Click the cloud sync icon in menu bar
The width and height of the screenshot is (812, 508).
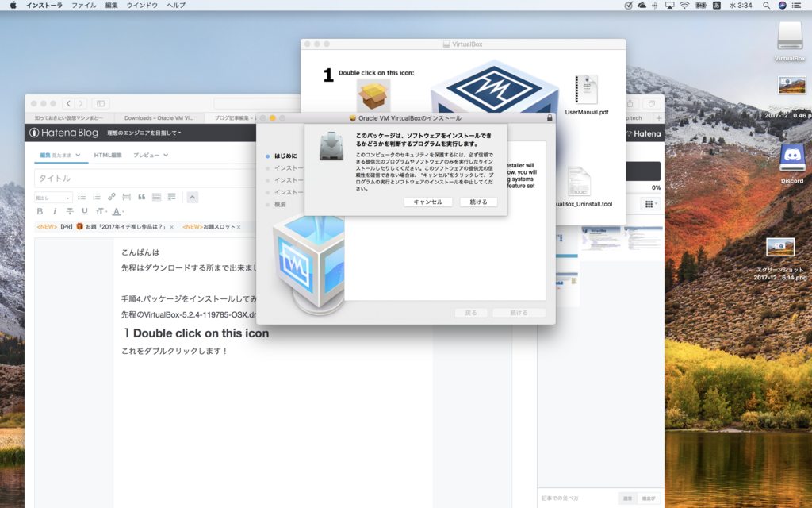642,6
